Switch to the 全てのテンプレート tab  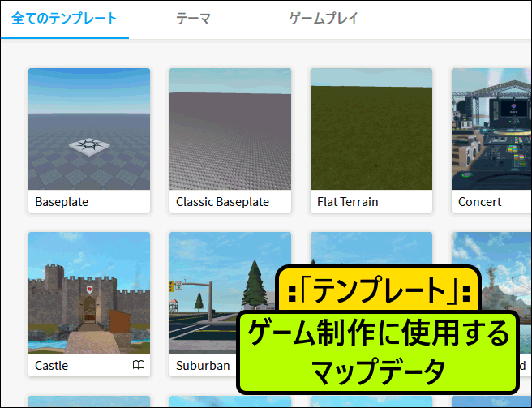pos(64,19)
